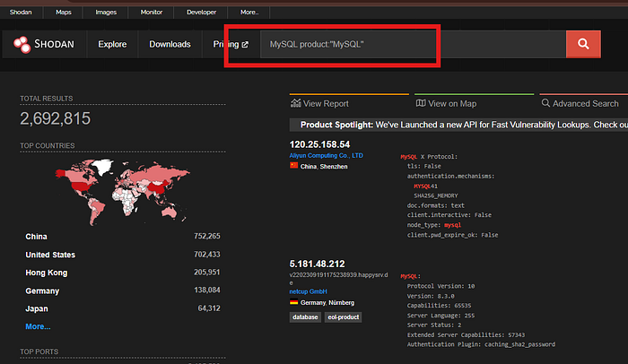Filter by Aliyun Computing Co., LTD
628x364 pixels.
pos(326,155)
